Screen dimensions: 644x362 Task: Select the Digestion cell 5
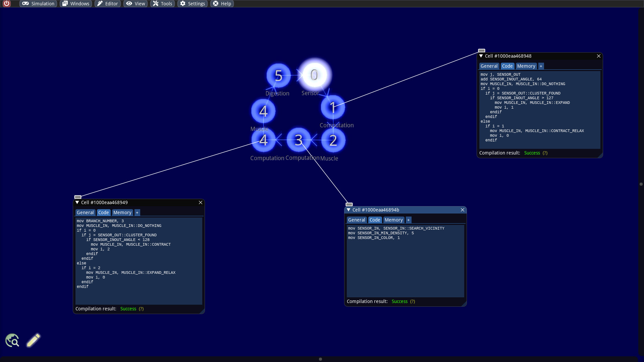278,75
